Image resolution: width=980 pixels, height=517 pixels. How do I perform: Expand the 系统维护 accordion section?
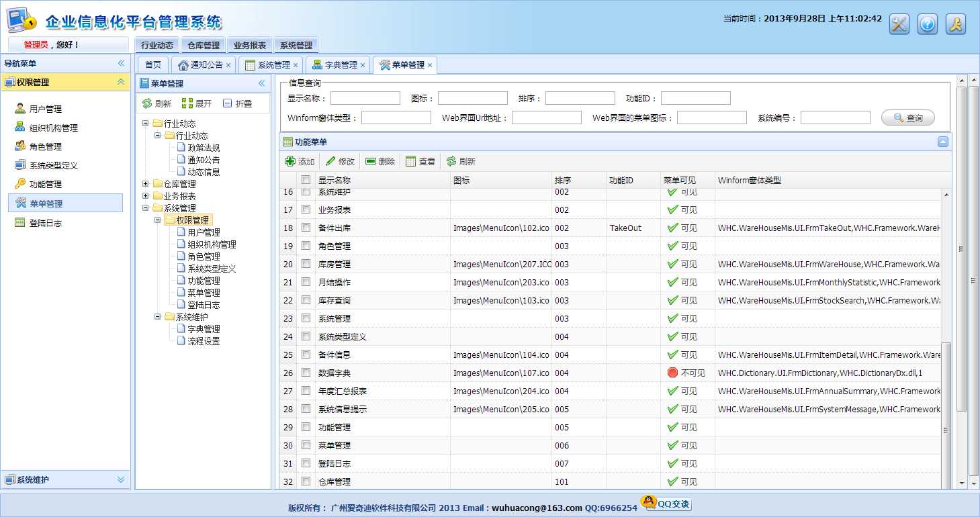click(121, 479)
